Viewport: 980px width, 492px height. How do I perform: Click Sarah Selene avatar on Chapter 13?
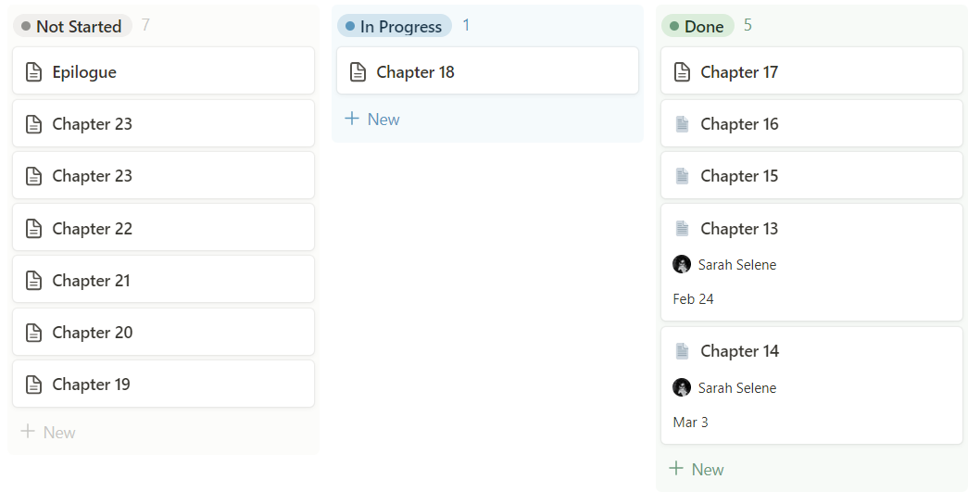click(682, 264)
